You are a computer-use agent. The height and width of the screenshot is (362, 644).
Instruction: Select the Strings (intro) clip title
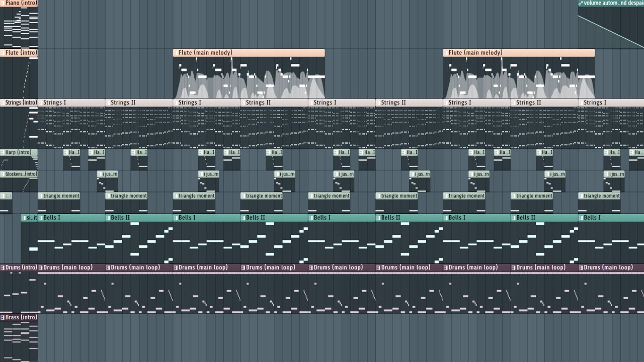21,103
